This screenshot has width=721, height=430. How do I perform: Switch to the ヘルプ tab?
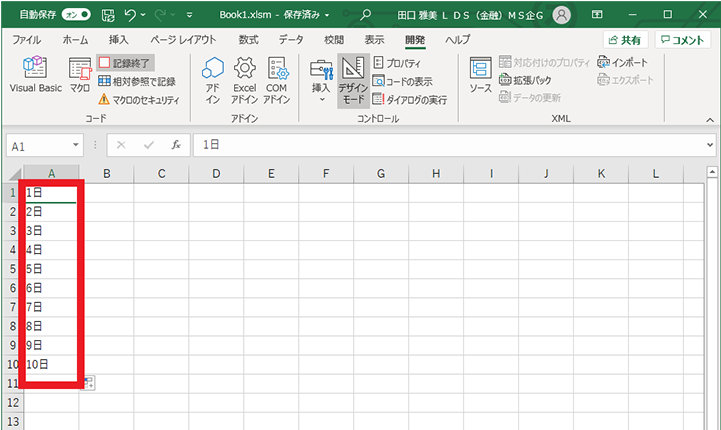pos(458,40)
